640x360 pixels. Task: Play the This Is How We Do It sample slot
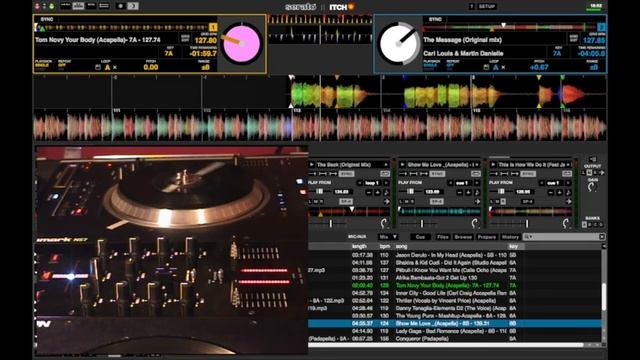(493, 164)
